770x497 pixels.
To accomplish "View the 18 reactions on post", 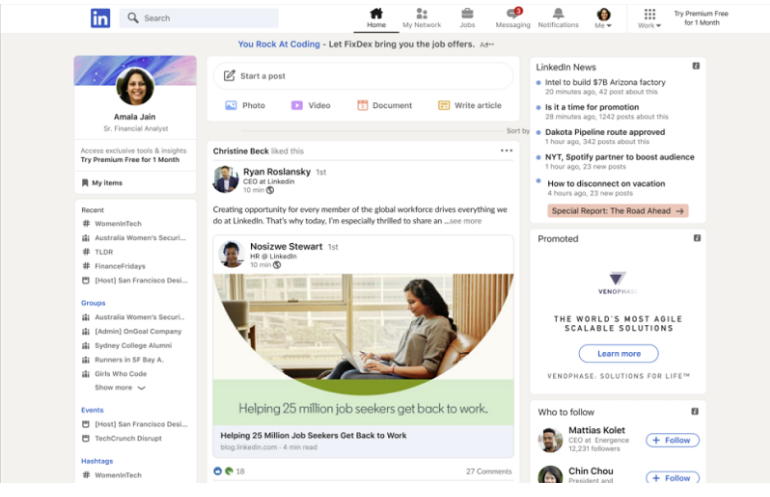I will point(229,471).
